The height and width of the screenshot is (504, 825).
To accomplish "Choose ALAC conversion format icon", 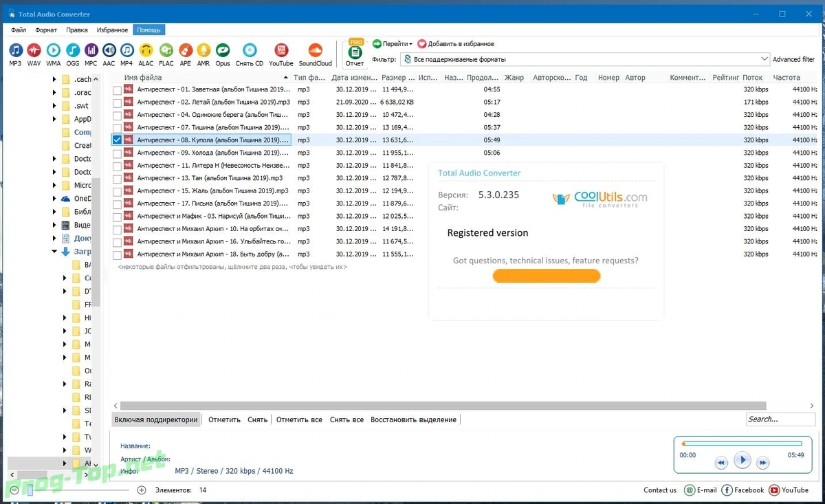I will pos(146,50).
